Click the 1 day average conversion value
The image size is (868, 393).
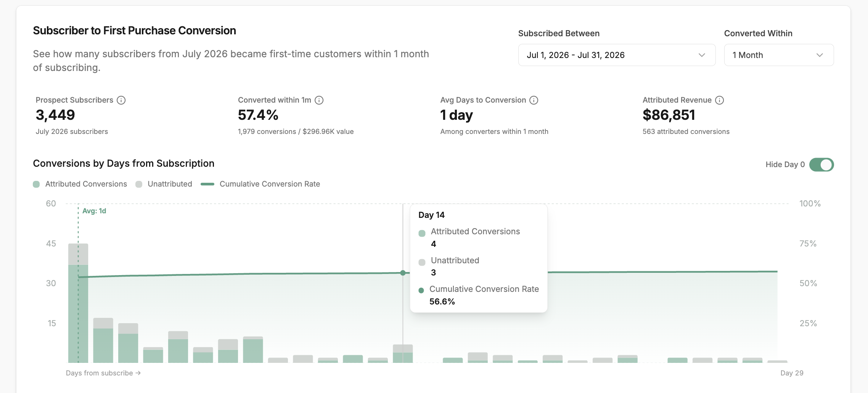coord(457,115)
